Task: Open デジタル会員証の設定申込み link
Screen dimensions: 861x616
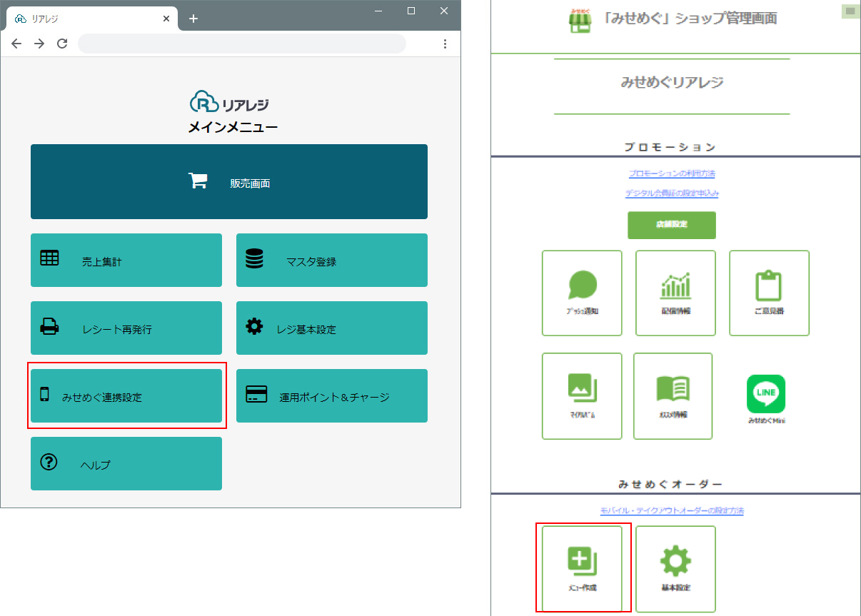Action: pos(672,193)
